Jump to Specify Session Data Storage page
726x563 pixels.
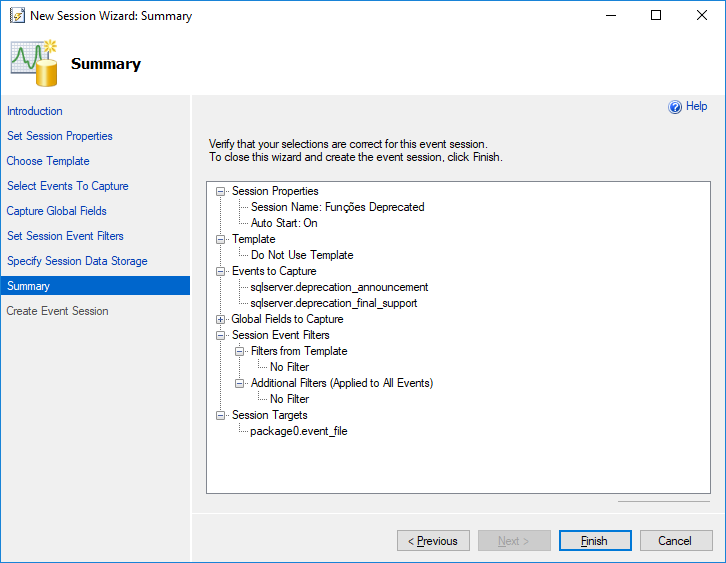coord(77,261)
